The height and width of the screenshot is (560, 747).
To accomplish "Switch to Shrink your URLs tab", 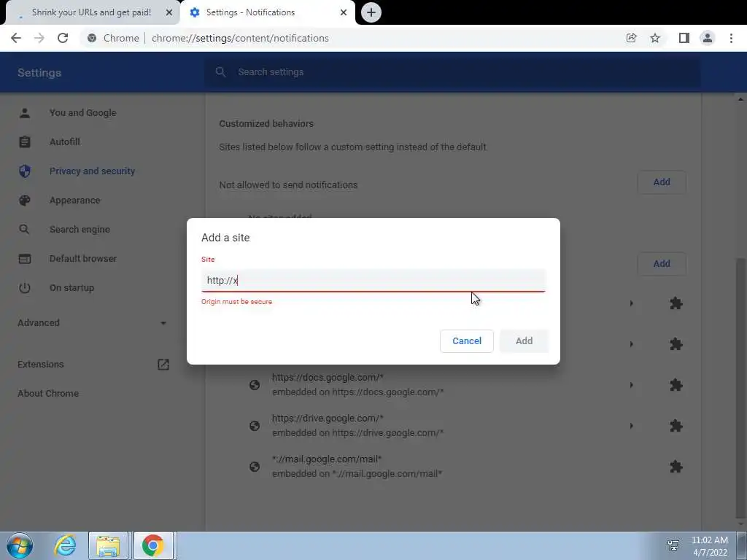I will [x=91, y=12].
